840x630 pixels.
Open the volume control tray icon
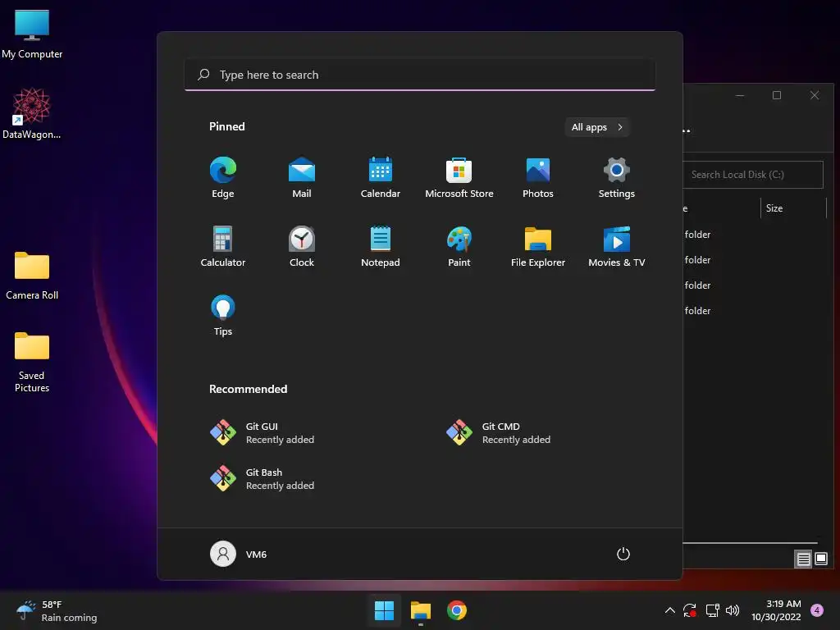click(733, 610)
